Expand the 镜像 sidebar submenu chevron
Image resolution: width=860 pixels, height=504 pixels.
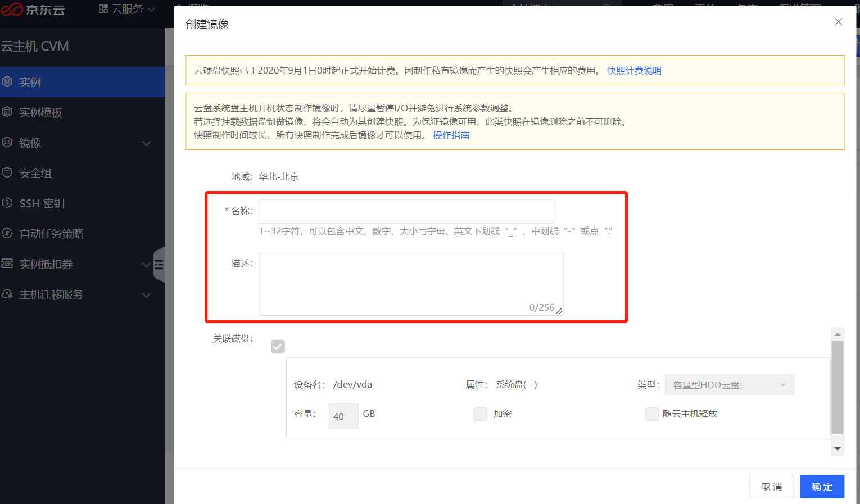147,143
